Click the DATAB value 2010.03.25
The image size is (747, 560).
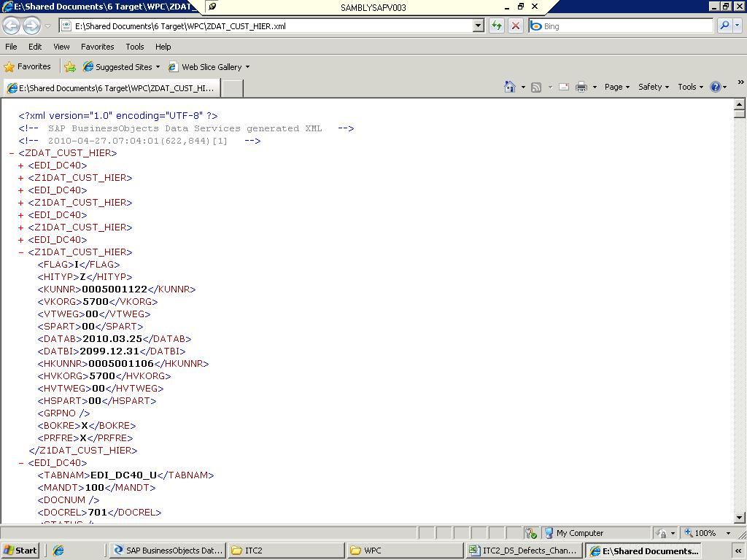pos(112,338)
